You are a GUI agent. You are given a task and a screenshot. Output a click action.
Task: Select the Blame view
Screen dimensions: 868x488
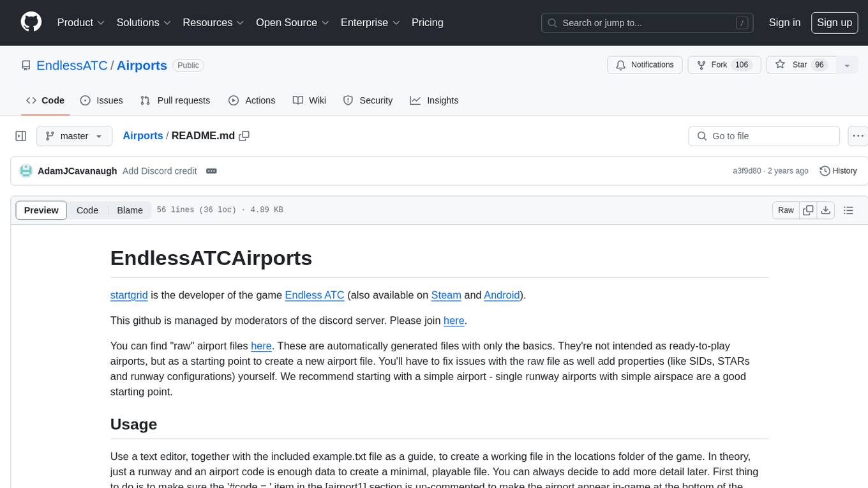(x=130, y=210)
